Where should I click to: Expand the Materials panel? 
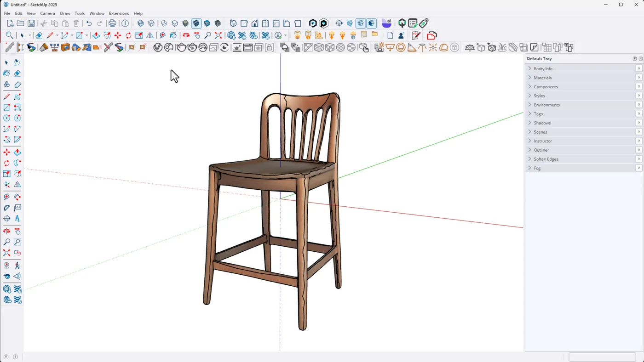tap(543, 78)
